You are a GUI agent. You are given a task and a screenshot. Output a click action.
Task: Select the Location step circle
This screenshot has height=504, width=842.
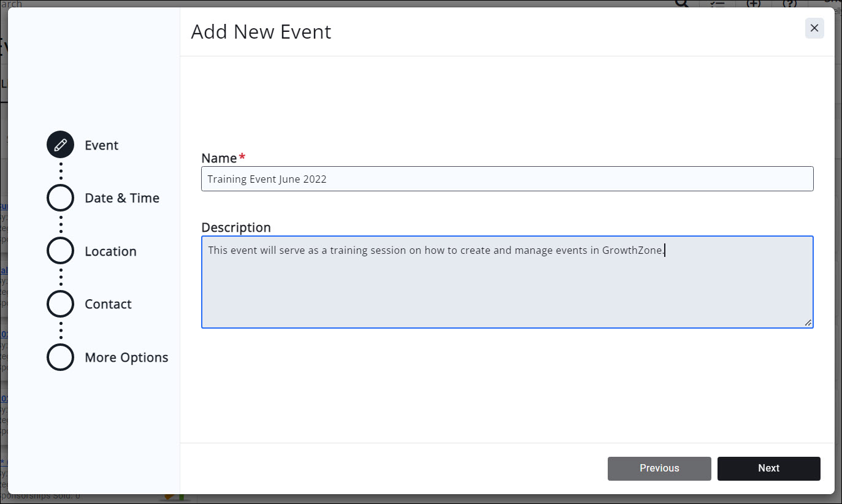coord(60,251)
